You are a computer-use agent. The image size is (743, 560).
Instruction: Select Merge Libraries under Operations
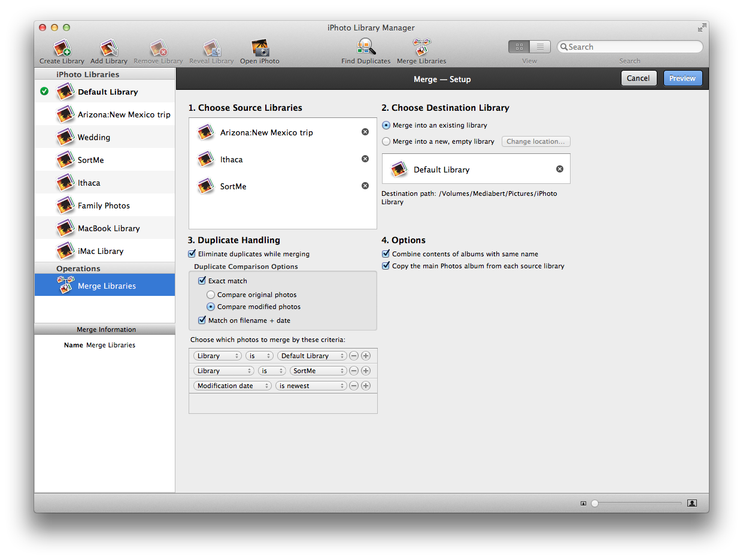106,286
